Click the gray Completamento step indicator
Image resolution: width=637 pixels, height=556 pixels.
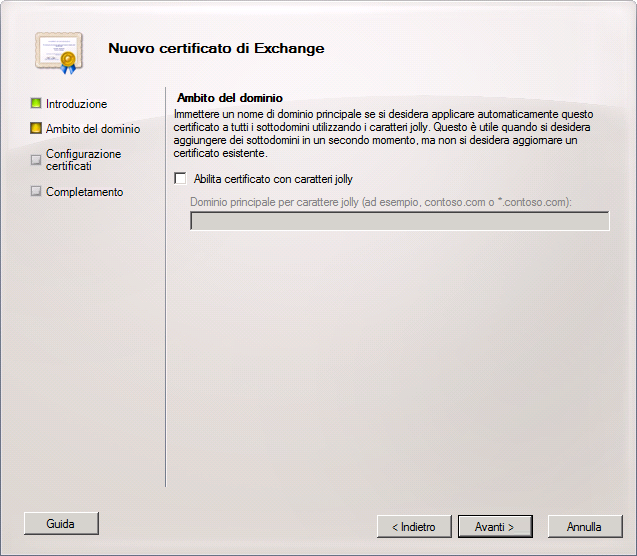pyautogui.click(x=36, y=191)
